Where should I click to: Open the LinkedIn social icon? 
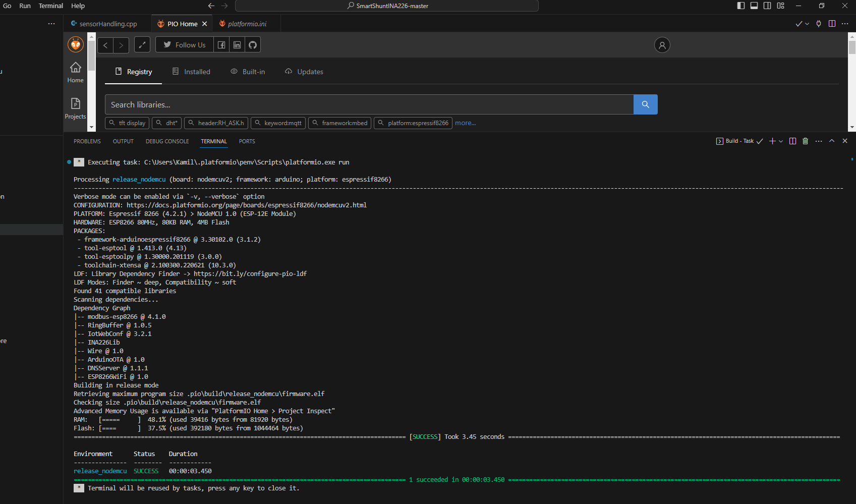click(237, 45)
